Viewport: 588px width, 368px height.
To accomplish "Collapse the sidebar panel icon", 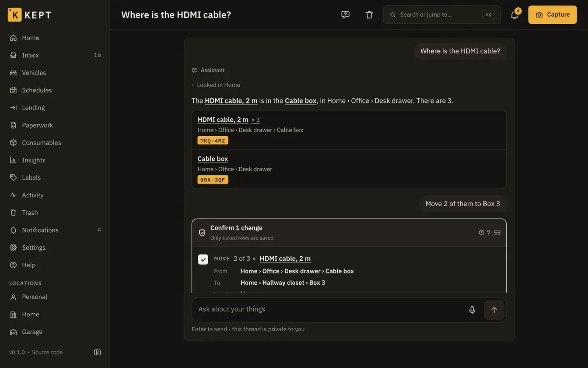I will [x=97, y=352].
